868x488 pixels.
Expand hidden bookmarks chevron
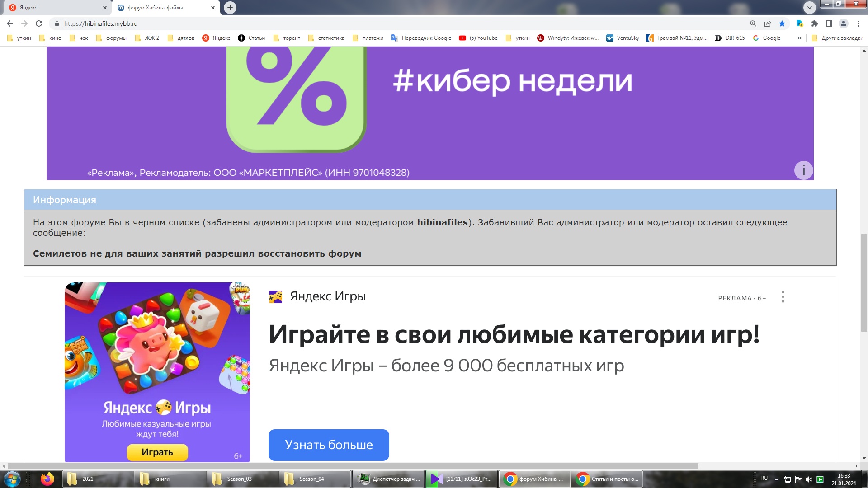coord(799,38)
